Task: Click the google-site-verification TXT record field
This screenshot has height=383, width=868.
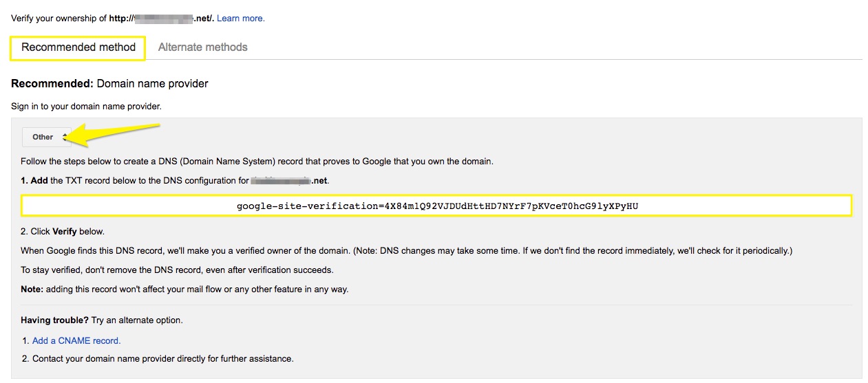Action: [436, 206]
